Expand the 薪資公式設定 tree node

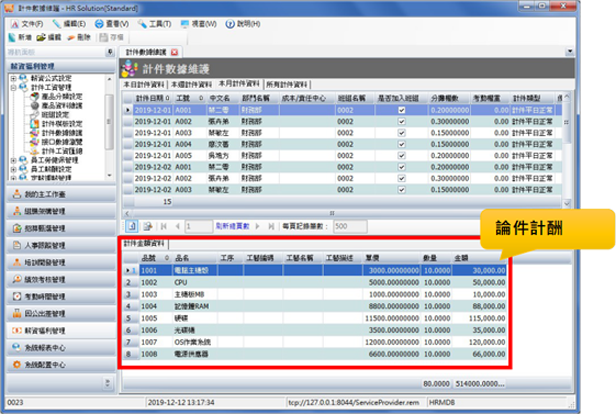13,79
